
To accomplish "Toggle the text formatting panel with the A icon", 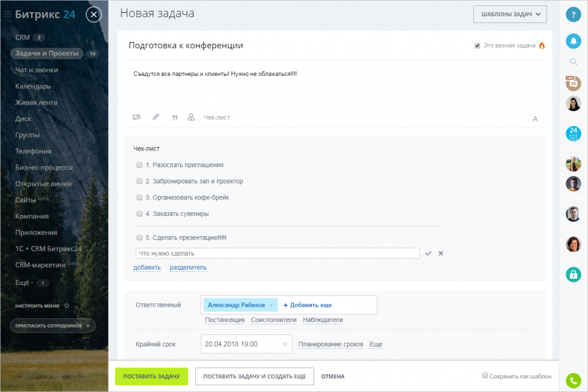I will pyautogui.click(x=535, y=118).
